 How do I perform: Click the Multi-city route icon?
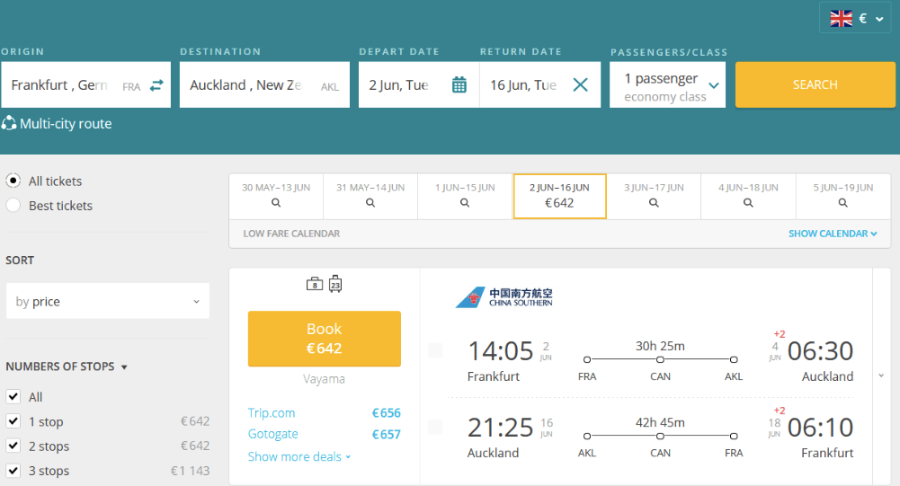point(9,123)
